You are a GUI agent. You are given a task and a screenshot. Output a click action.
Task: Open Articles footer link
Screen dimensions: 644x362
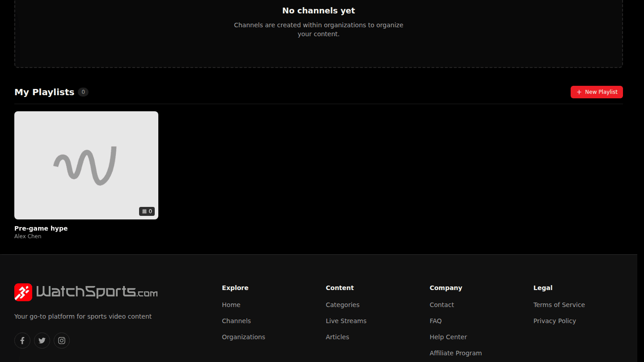(338, 337)
